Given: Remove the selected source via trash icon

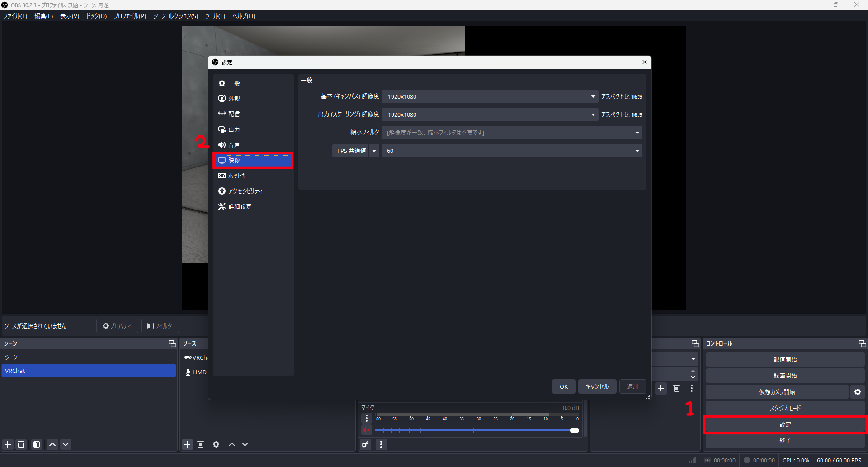Looking at the screenshot, I should click(x=201, y=444).
